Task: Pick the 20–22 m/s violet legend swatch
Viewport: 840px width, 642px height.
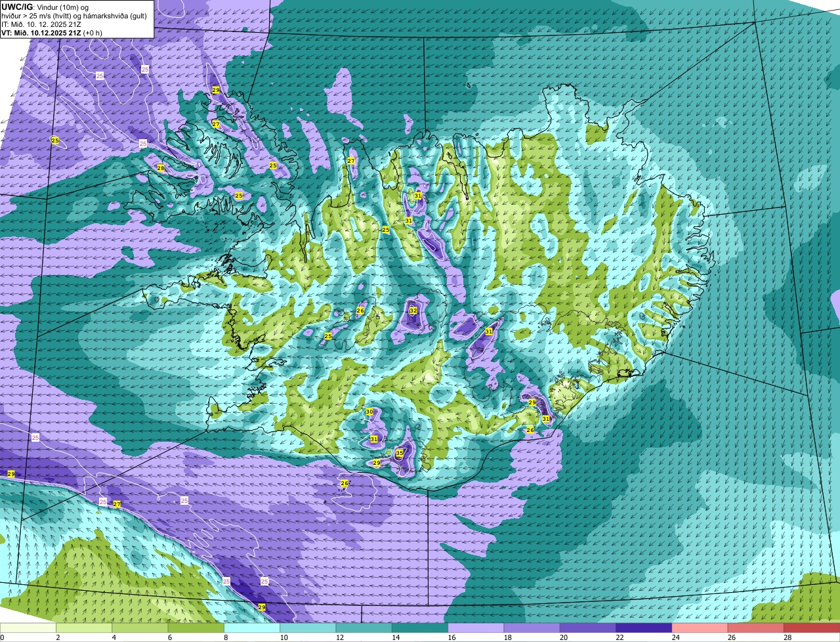Action: [588, 628]
